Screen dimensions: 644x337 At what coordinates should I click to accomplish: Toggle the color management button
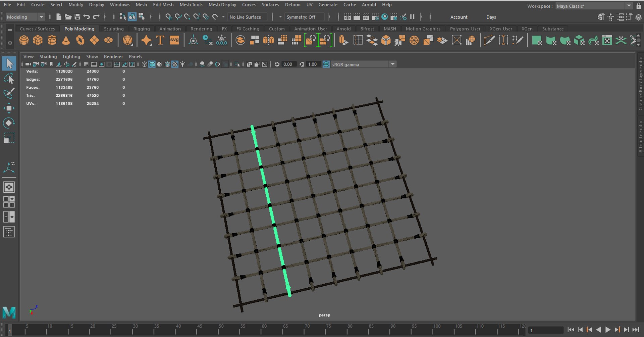(x=326, y=64)
